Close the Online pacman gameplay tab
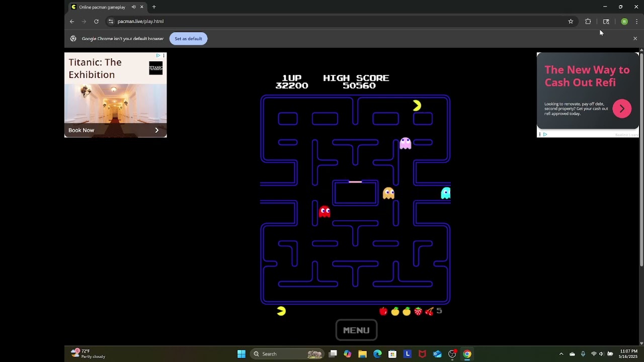This screenshot has width=644, height=362. (142, 7)
